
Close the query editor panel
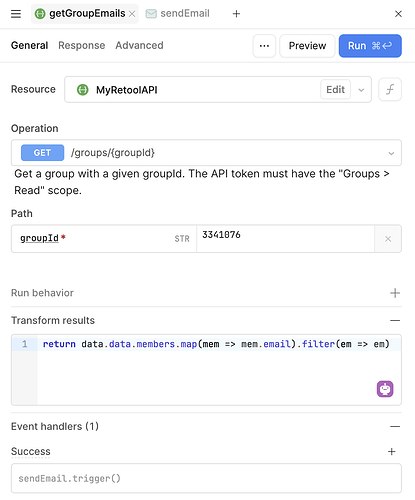tap(398, 14)
